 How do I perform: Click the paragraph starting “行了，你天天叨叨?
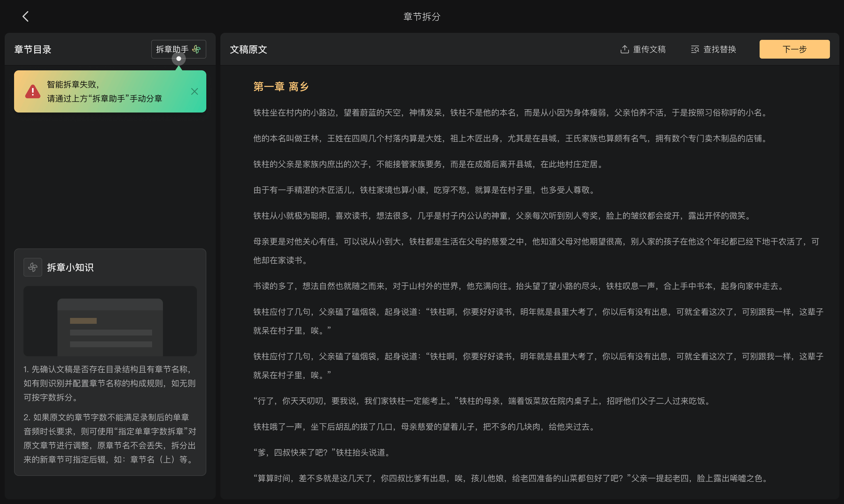coord(483,401)
